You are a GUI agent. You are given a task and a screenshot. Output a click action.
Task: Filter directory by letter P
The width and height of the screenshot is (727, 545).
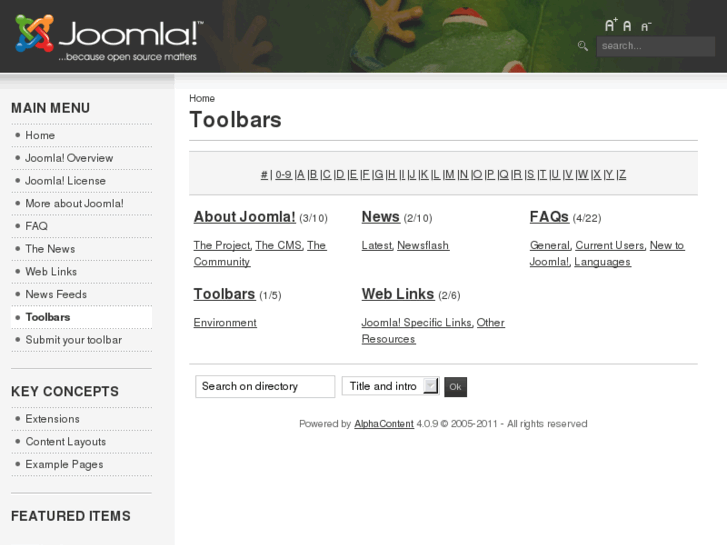[491, 174]
